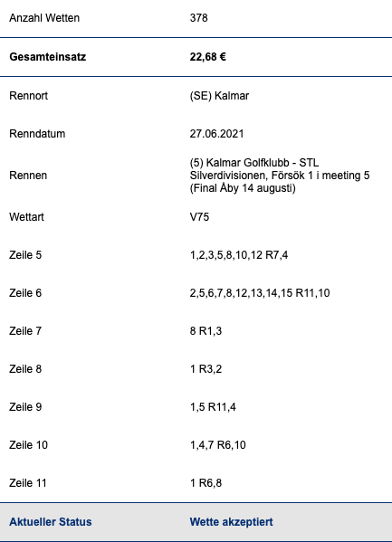Click the Anzahl Wetten label
392x542 pixels.
point(44,17)
